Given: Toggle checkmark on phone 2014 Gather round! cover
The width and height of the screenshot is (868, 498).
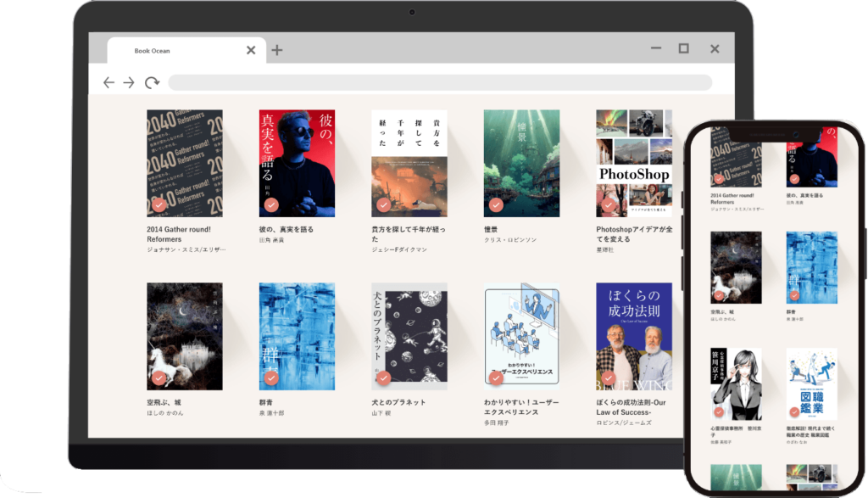Looking at the screenshot, I should tap(719, 179).
